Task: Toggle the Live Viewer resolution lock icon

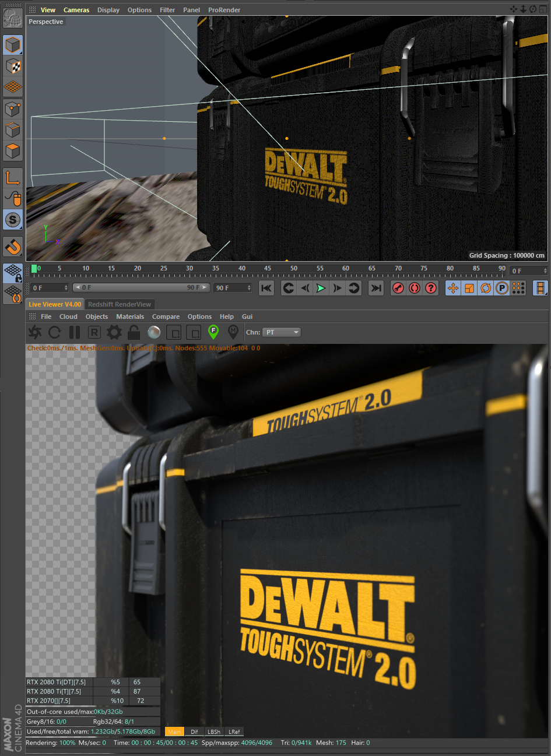Action: coord(134,332)
